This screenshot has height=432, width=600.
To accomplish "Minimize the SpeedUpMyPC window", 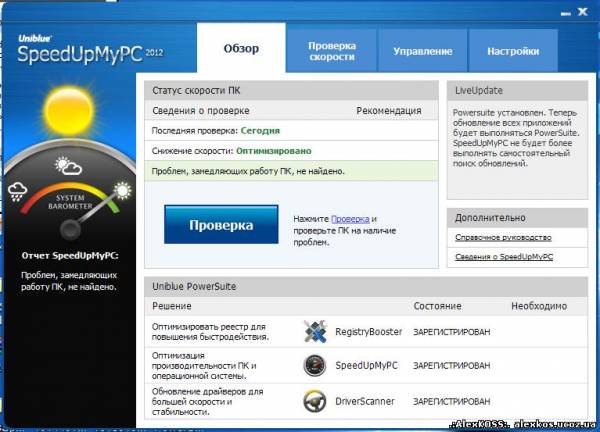I will 566,13.
